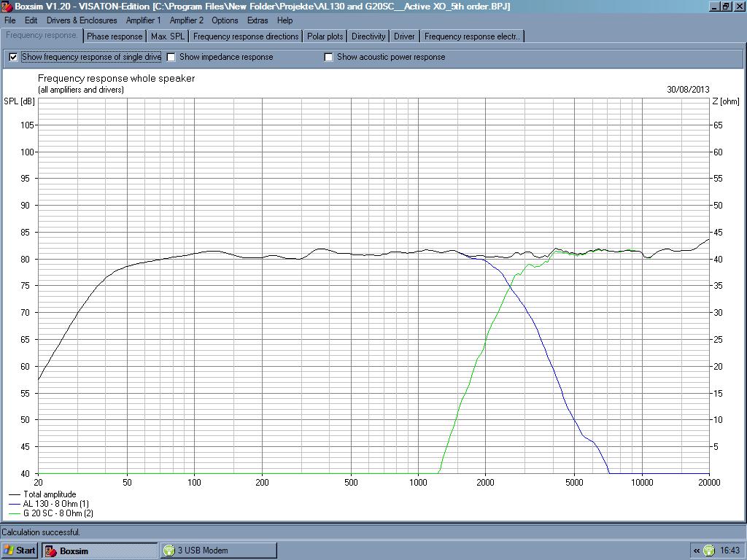Click the date 30/08/2013 label

pos(688,90)
